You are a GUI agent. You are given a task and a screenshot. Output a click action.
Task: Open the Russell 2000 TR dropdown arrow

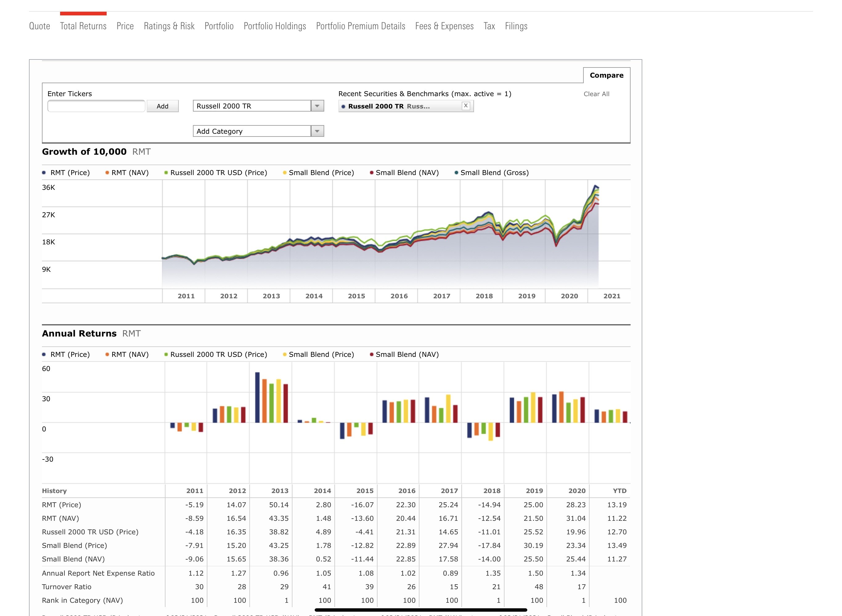click(317, 106)
